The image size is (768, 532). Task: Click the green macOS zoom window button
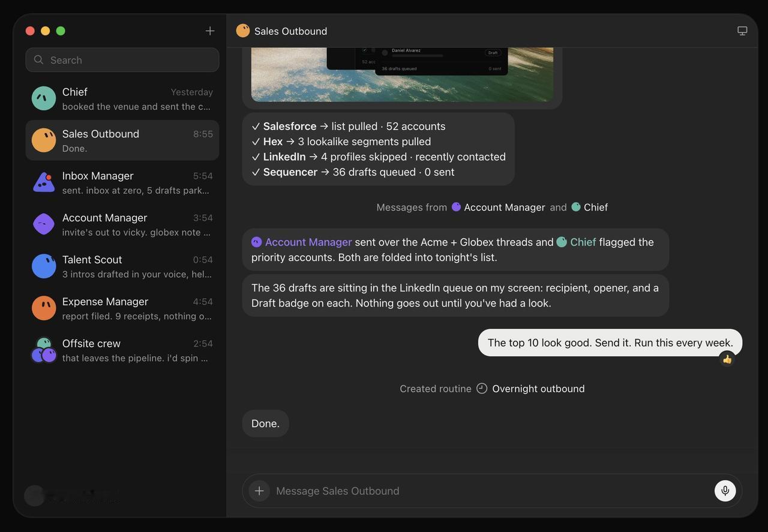point(61,31)
